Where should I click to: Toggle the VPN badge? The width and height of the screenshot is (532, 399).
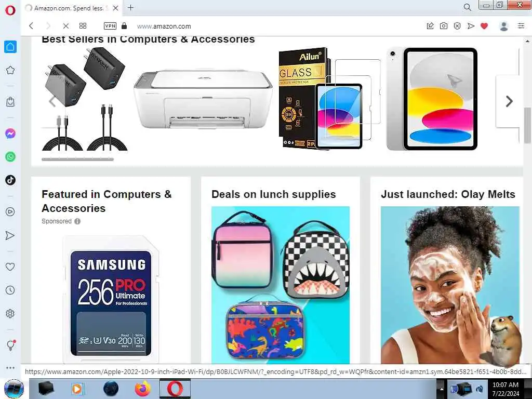point(110,26)
